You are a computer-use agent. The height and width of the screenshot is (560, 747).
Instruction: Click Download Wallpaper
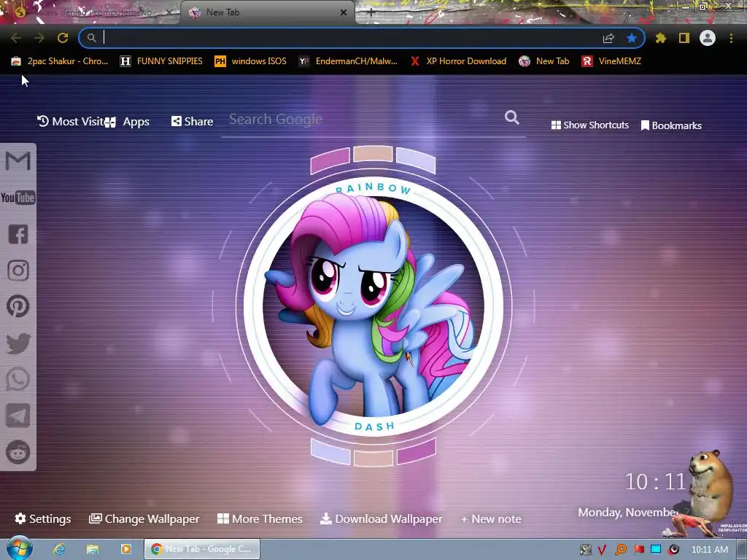(x=381, y=518)
